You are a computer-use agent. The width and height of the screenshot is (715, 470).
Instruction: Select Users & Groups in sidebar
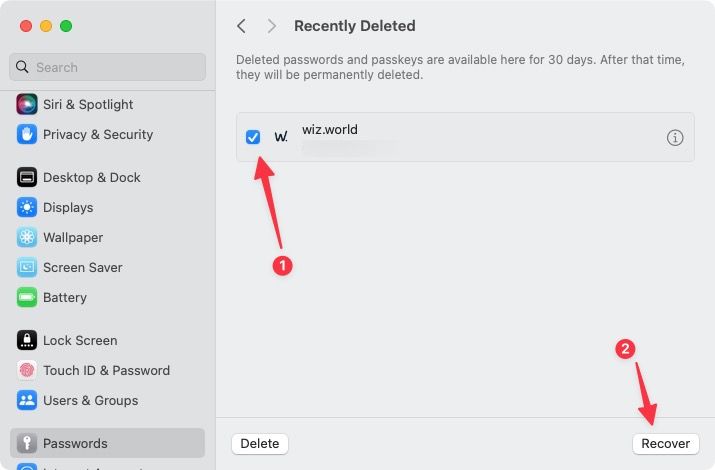[x=90, y=400]
